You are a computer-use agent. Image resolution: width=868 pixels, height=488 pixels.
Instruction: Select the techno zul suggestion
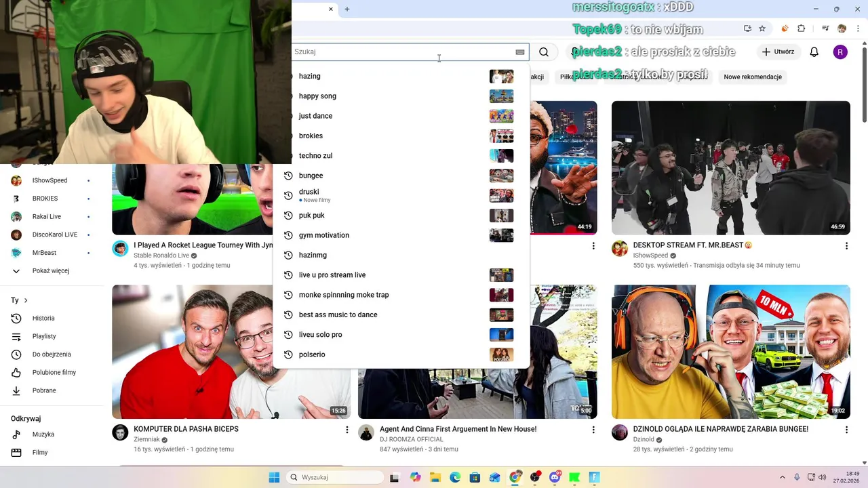[401, 156]
